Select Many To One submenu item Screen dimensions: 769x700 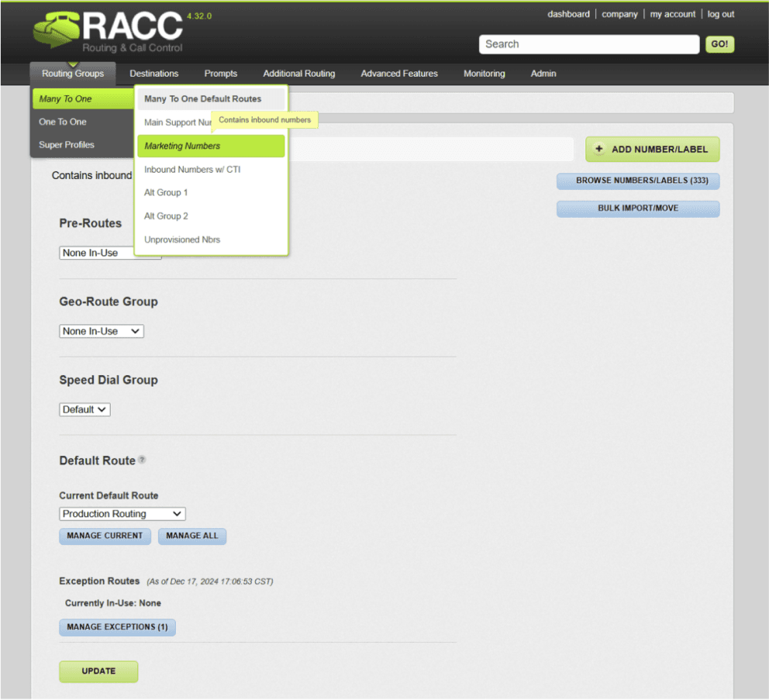pos(84,99)
